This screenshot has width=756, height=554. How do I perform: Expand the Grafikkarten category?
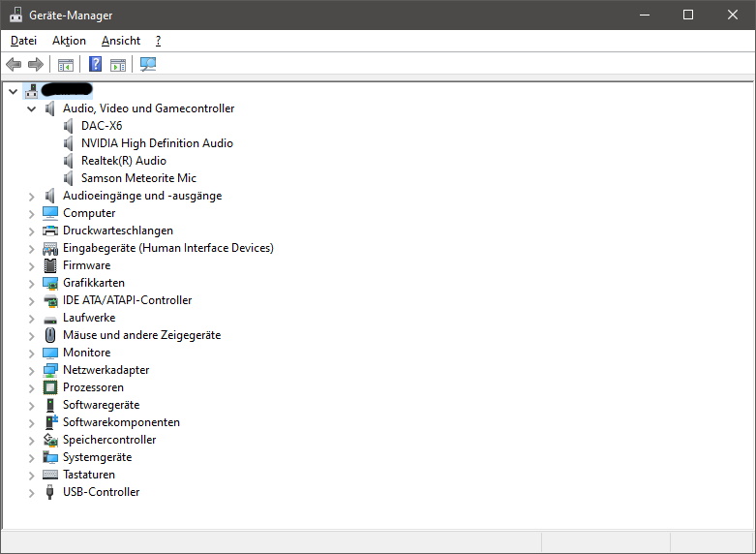pyautogui.click(x=31, y=283)
